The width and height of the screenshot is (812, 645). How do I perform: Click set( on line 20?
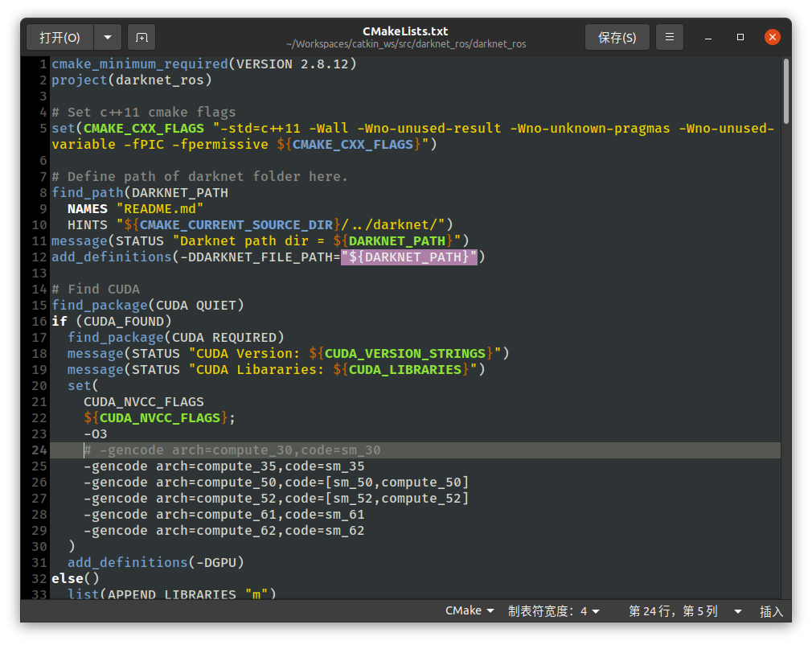pyautogui.click(x=83, y=385)
